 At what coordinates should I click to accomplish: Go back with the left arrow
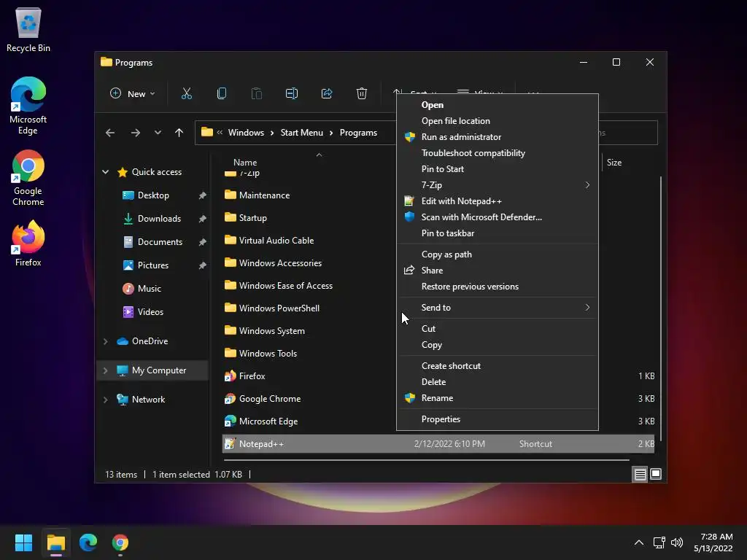(110, 133)
